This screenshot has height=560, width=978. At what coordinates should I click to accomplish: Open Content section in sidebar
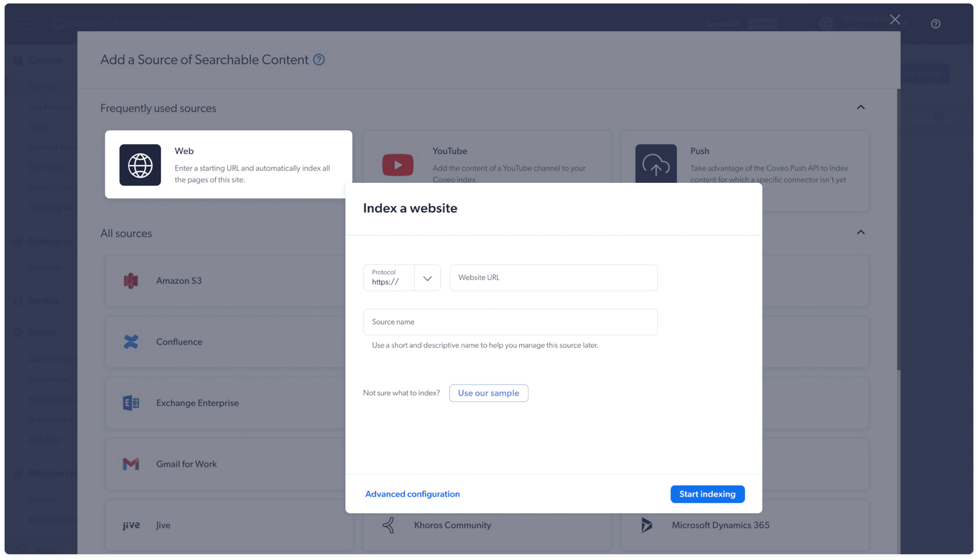tap(45, 60)
